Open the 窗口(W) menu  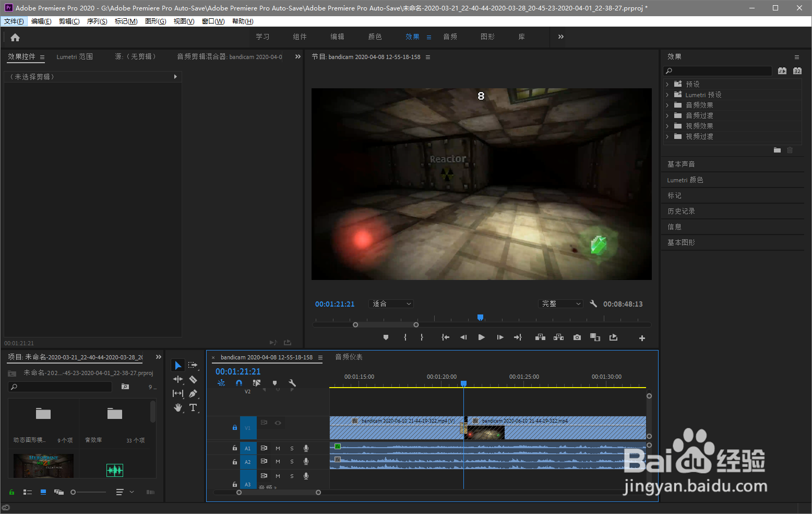pos(213,21)
